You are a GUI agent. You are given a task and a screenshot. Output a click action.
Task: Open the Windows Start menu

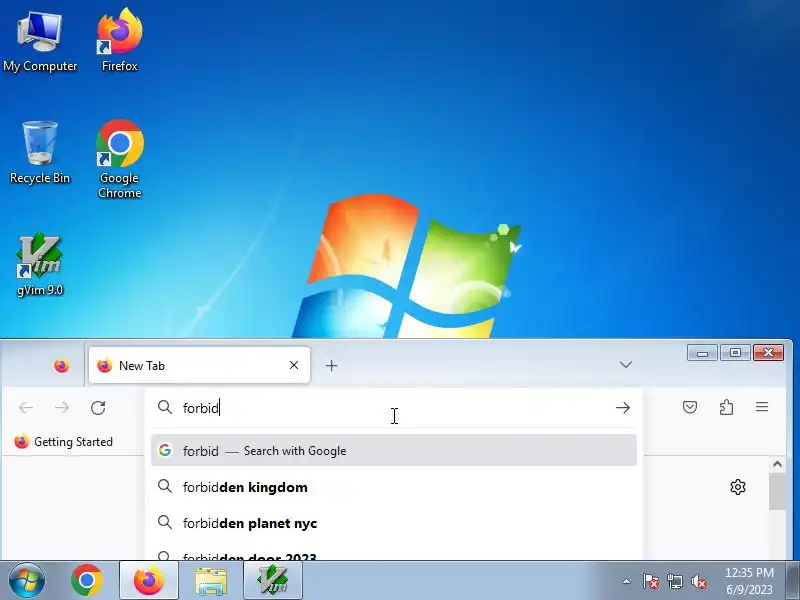tap(27, 581)
